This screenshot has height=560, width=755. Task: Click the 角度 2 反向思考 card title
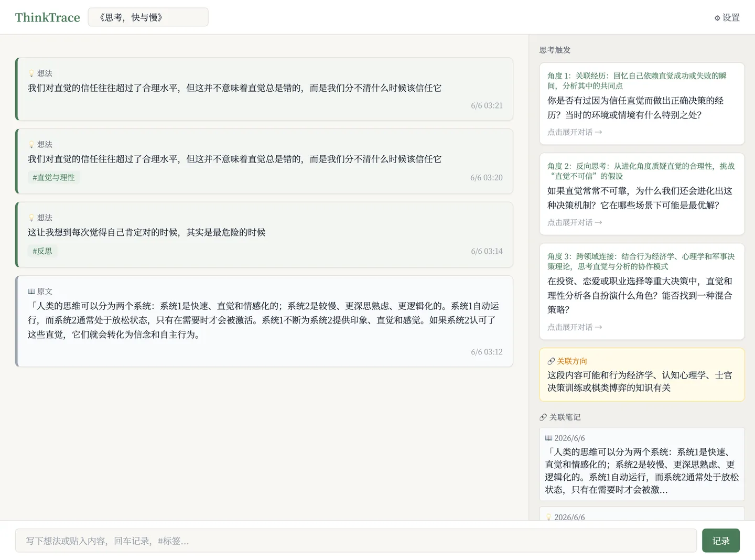click(641, 171)
